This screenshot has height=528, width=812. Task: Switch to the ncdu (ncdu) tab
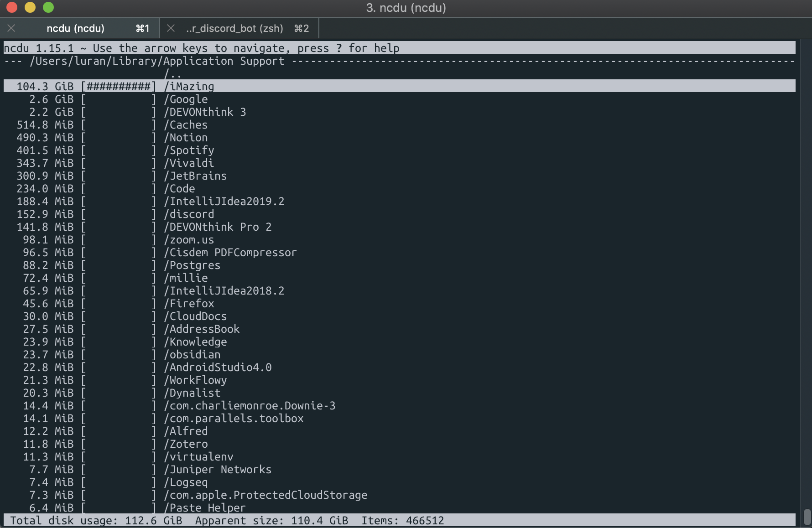[79, 28]
